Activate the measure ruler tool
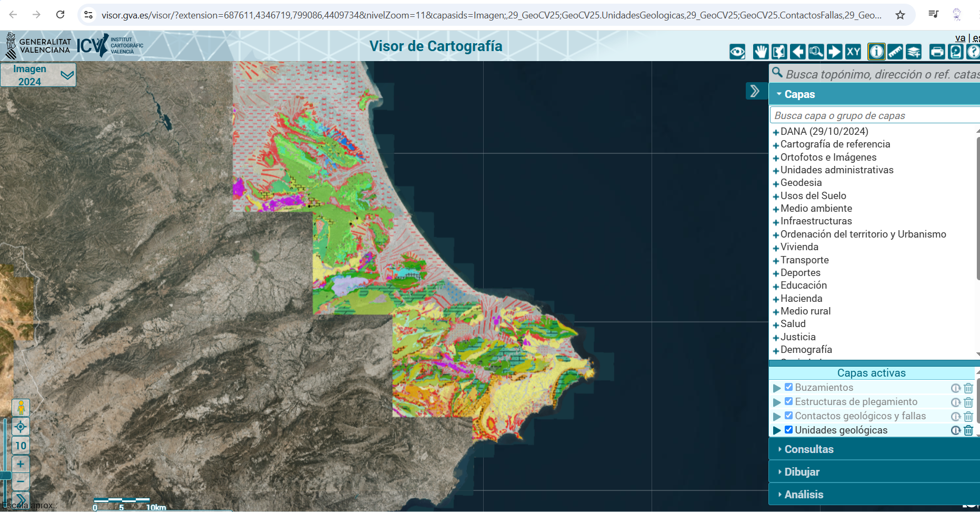Screen dimensions: 980x512 (895, 52)
